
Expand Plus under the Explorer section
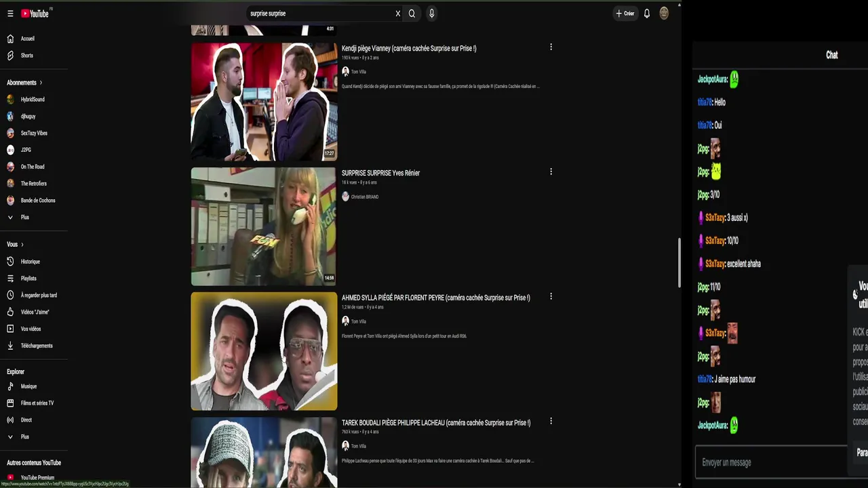click(24, 437)
